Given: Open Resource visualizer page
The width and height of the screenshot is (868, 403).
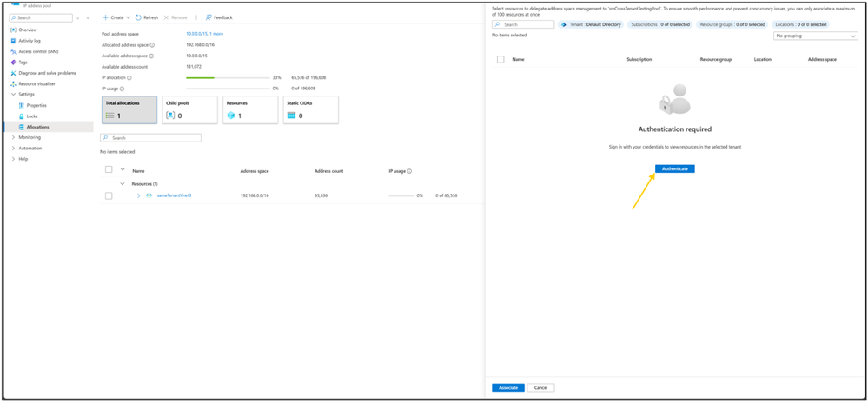Looking at the screenshot, I should (37, 83).
